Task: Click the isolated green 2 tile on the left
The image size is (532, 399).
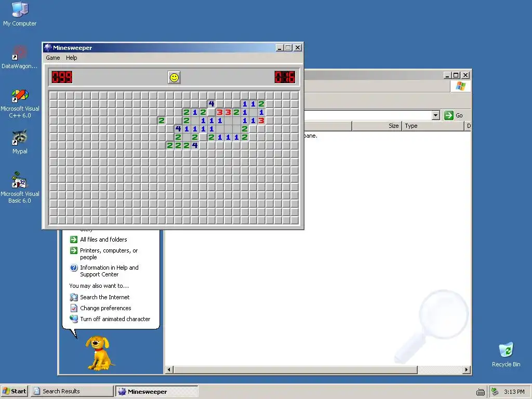Action: [x=162, y=121]
